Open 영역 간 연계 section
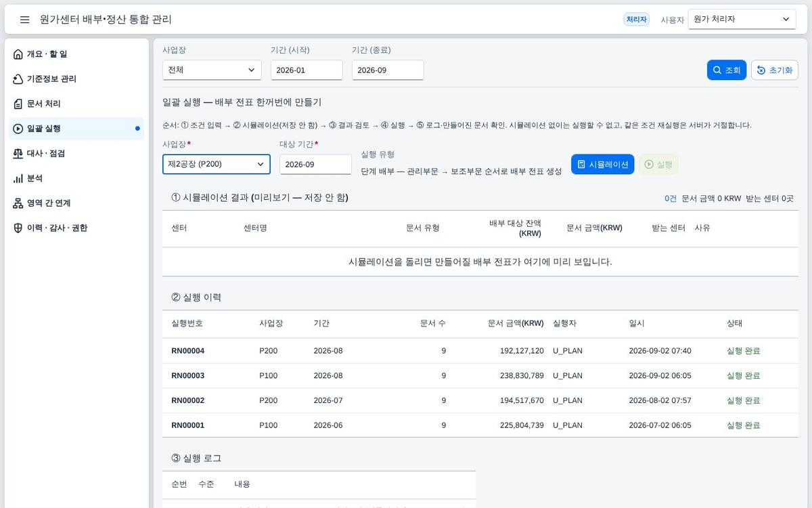The width and height of the screenshot is (812, 508). click(x=76, y=203)
